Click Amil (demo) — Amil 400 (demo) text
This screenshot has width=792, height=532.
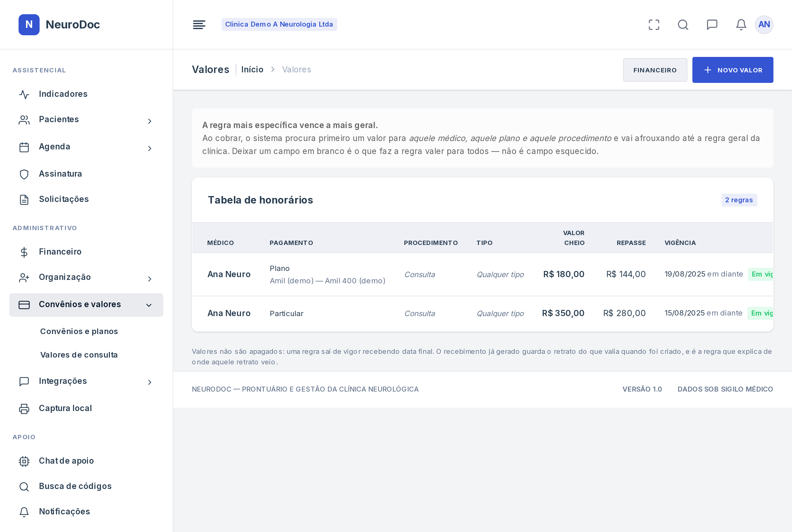click(327, 281)
